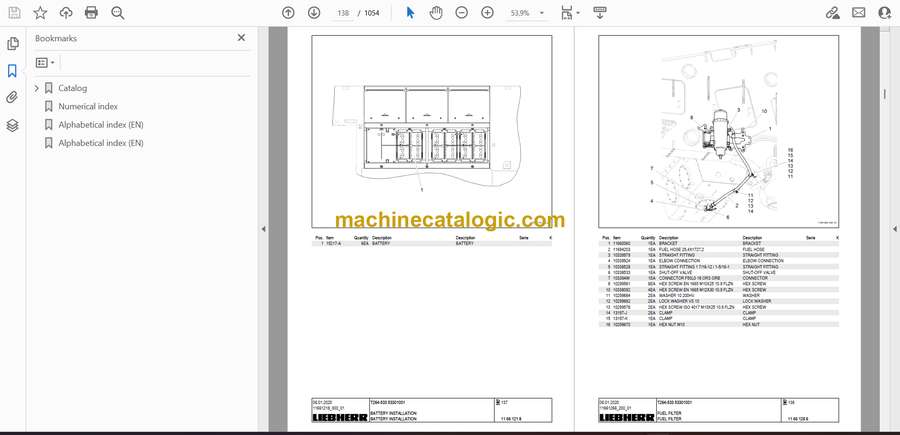
Task: Open the find text magnifier tool
Action: click(118, 13)
